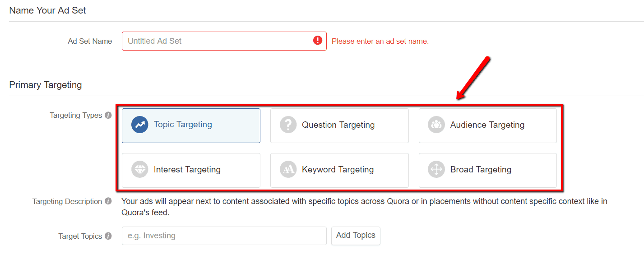The image size is (644, 269).
Task: Open the Targeting Types info tooltip
Action: [x=108, y=115]
